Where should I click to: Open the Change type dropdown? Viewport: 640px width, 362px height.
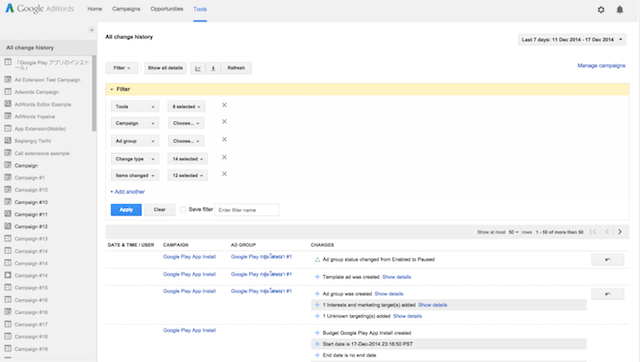click(x=135, y=159)
